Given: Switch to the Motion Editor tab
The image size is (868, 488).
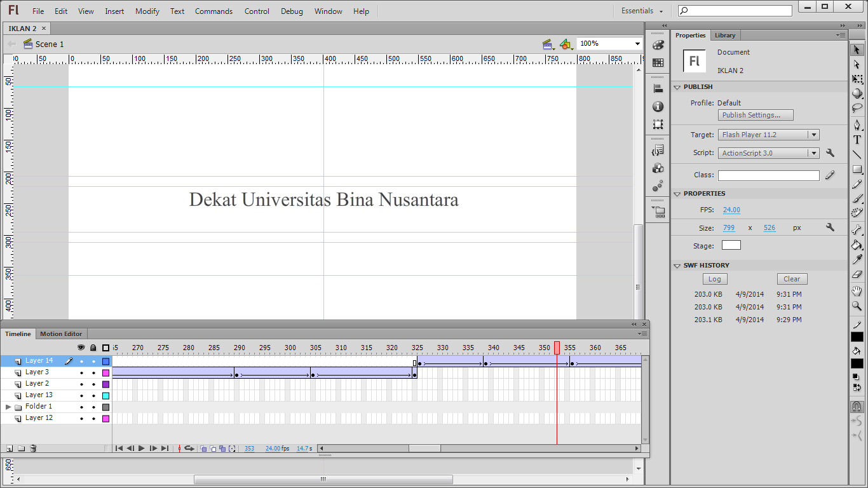Looking at the screenshot, I should (x=61, y=334).
